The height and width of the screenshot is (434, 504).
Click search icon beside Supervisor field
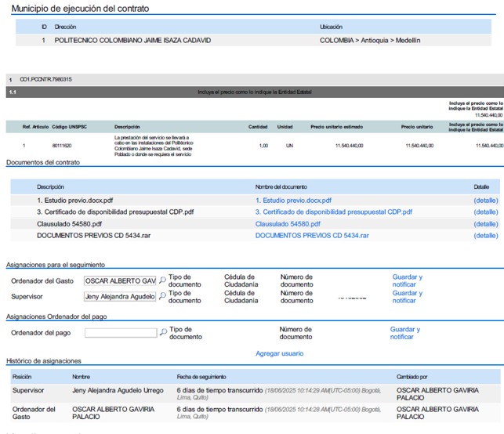pos(163,297)
